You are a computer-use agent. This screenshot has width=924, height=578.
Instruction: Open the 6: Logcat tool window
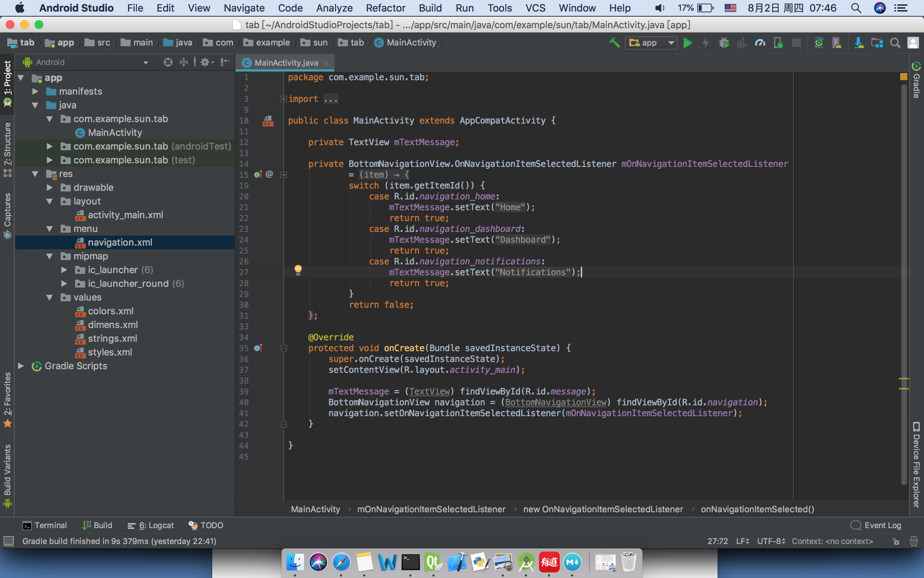(x=151, y=525)
